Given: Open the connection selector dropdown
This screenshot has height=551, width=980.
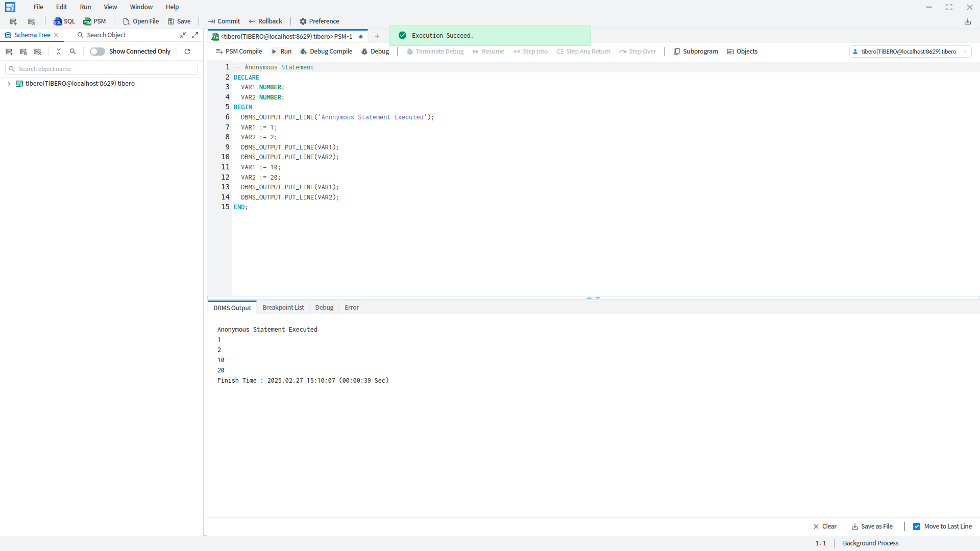Looking at the screenshot, I should coord(910,52).
